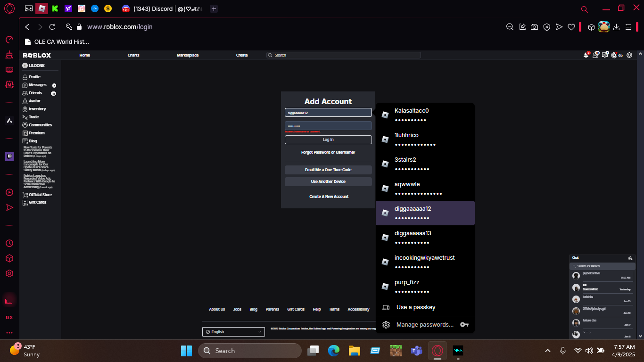Open the ad blocker shield icon
Screen dimensions: 644x362
coord(546,27)
